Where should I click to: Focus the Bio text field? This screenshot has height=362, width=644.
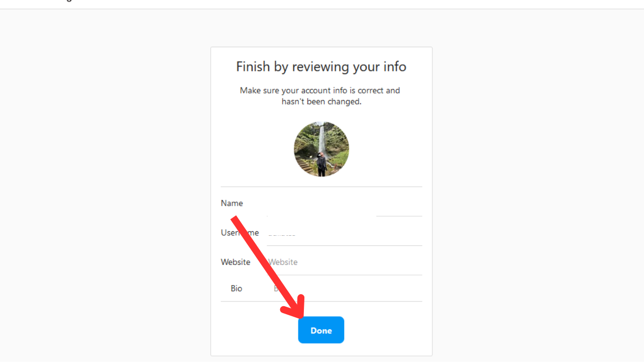[344, 289]
